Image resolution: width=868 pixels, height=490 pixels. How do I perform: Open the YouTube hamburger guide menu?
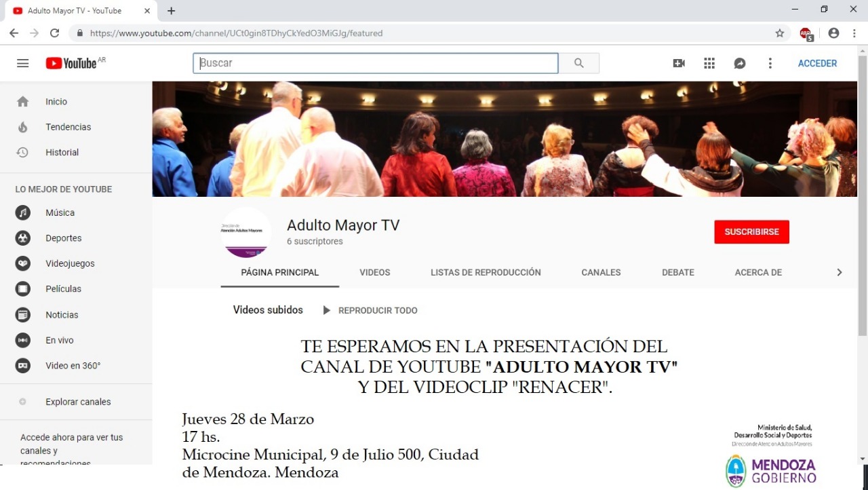tap(23, 63)
